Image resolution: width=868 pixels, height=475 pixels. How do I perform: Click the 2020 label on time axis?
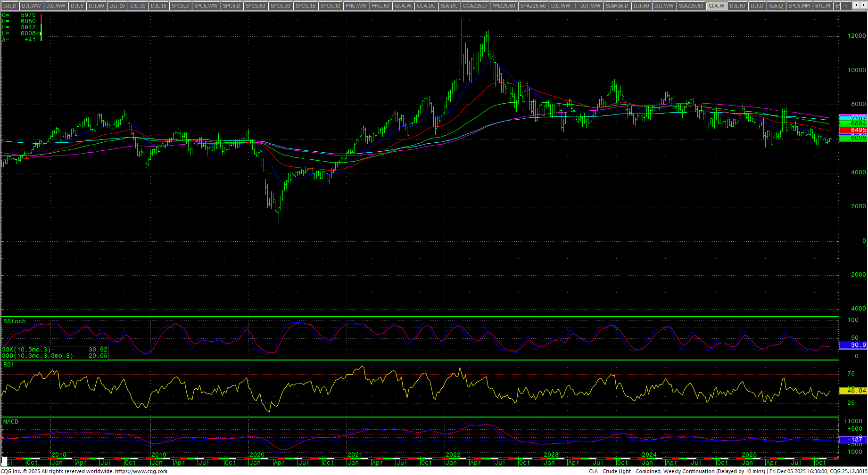[256, 455]
